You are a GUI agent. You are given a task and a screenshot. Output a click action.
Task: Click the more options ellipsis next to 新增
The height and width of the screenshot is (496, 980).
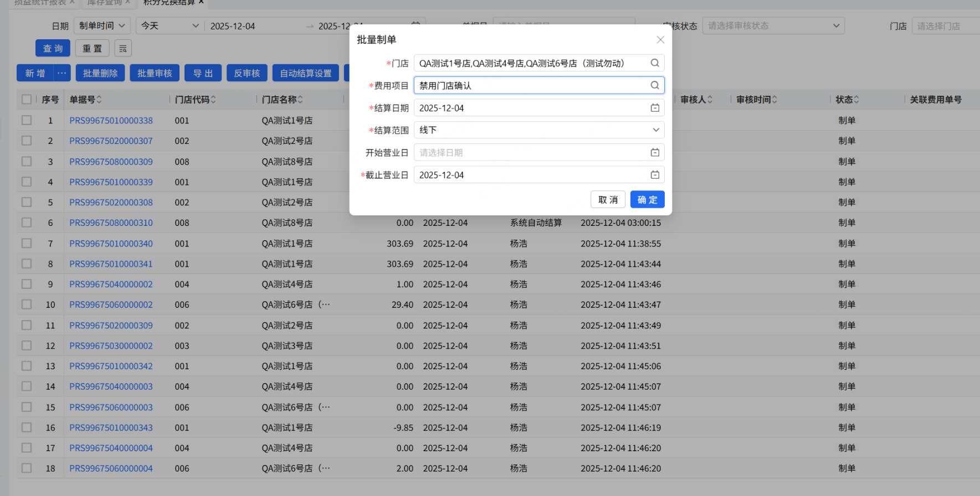point(61,73)
